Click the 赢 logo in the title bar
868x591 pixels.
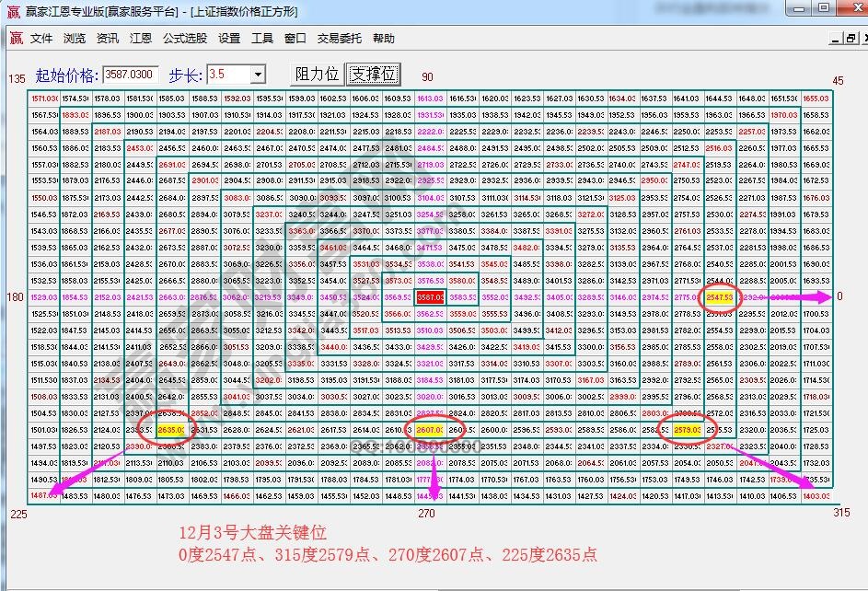pos(13,11)
